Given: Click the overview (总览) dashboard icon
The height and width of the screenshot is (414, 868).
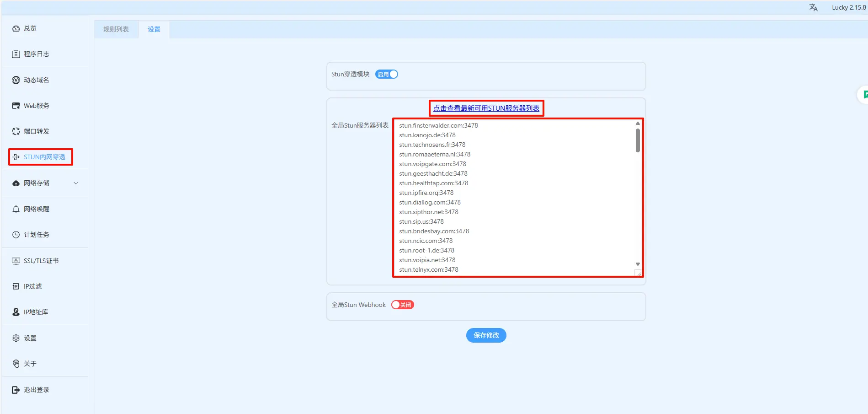Looking at the screenshot, I should click(x=16, y=28).
